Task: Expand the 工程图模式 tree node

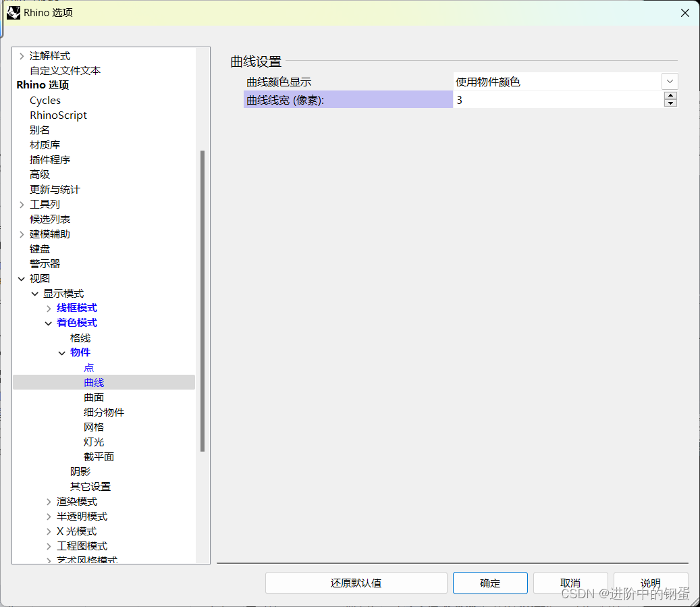Action: pyautogui.click(x=49, y=546)
